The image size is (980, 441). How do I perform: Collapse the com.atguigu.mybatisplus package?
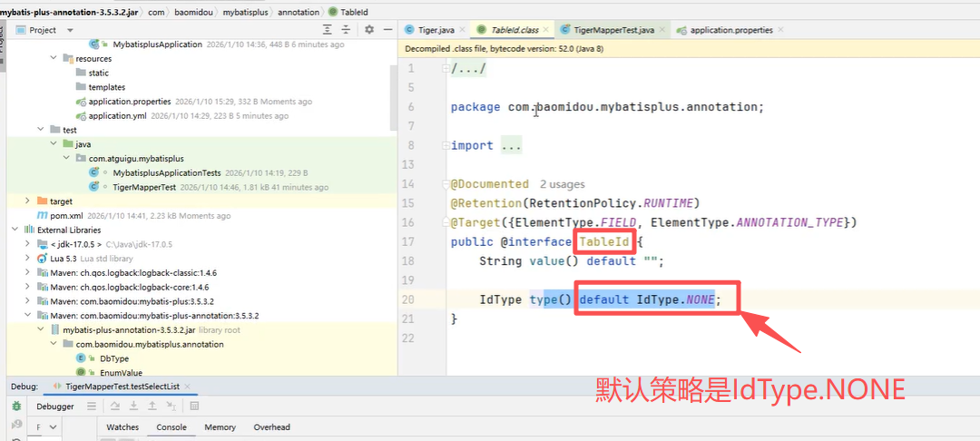pos(66,158)
